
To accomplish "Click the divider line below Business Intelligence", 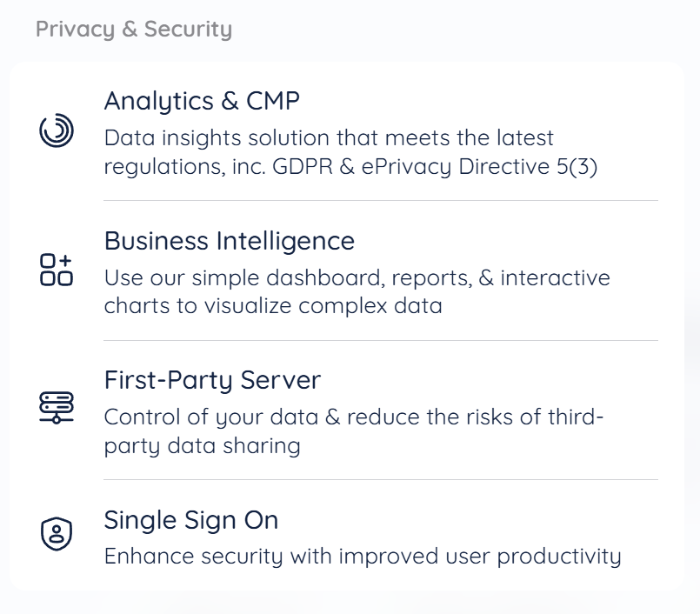I will click(380, 340).
